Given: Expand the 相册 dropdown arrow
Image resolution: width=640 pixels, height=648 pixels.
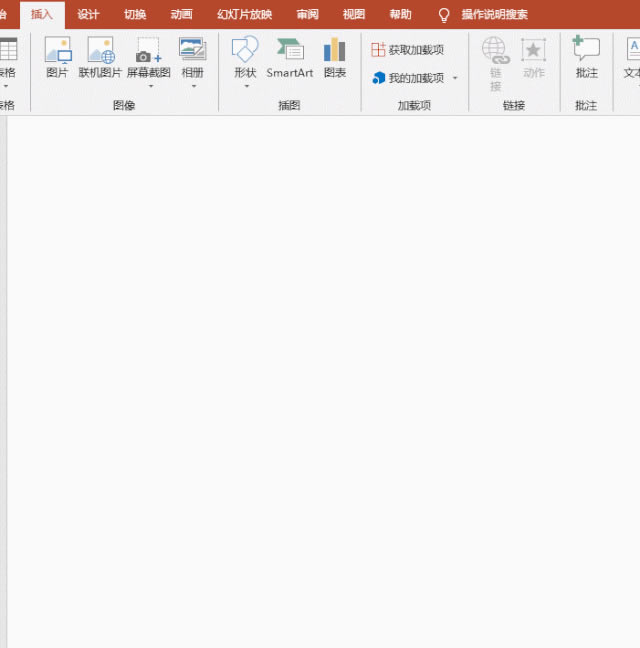Looking at the screenshot, I should [192, 86].
